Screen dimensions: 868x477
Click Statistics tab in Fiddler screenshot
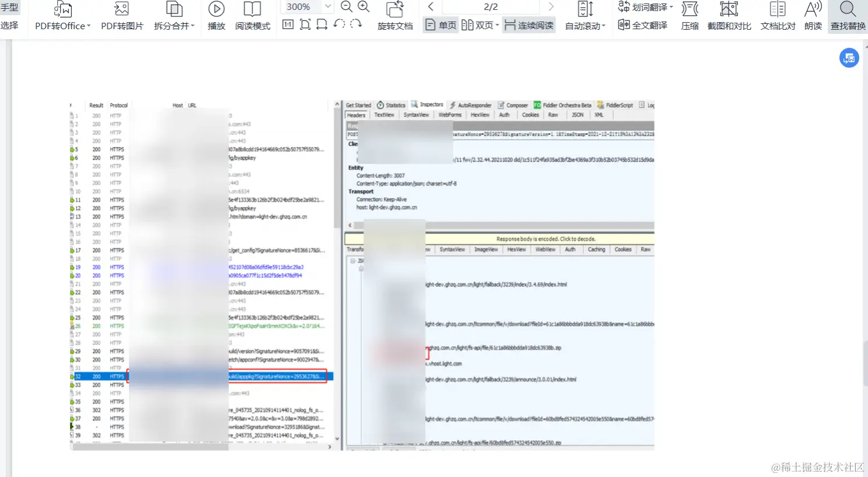pyautogui.click(x=391, y=105)
